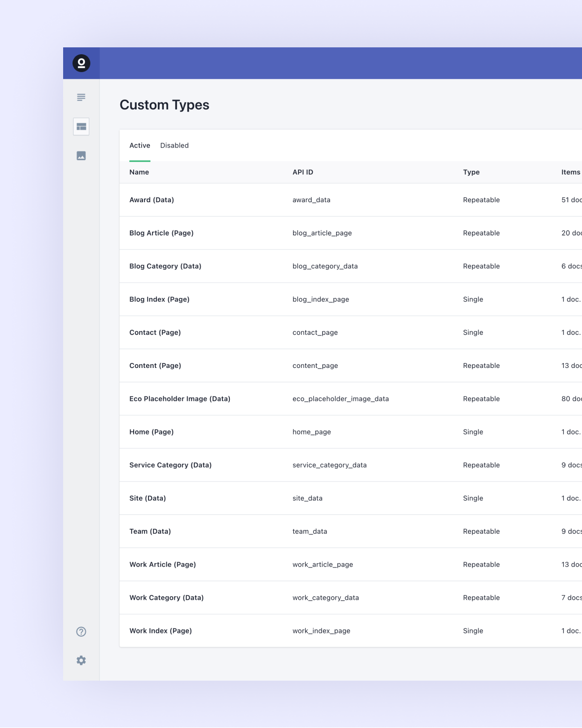Click Repeatable type in Award (Data) row

(x=481, y=200)
